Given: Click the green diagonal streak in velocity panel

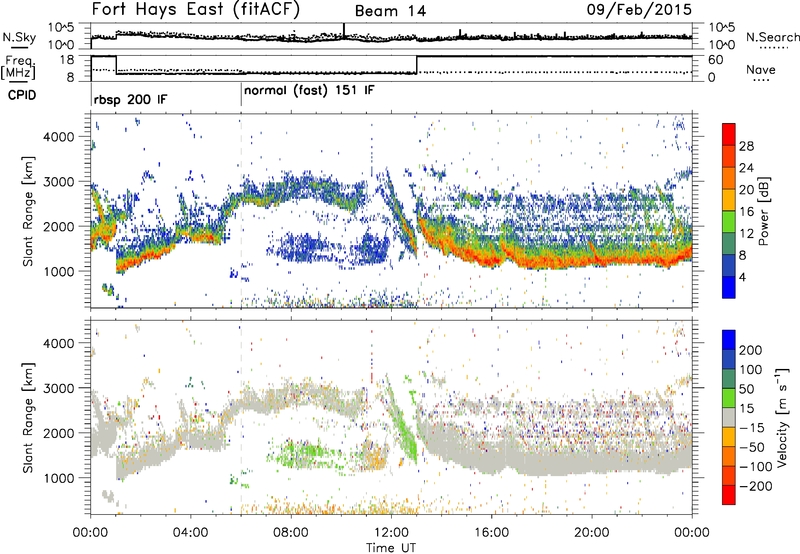Looking at the screenshot, I should (403, 421).
